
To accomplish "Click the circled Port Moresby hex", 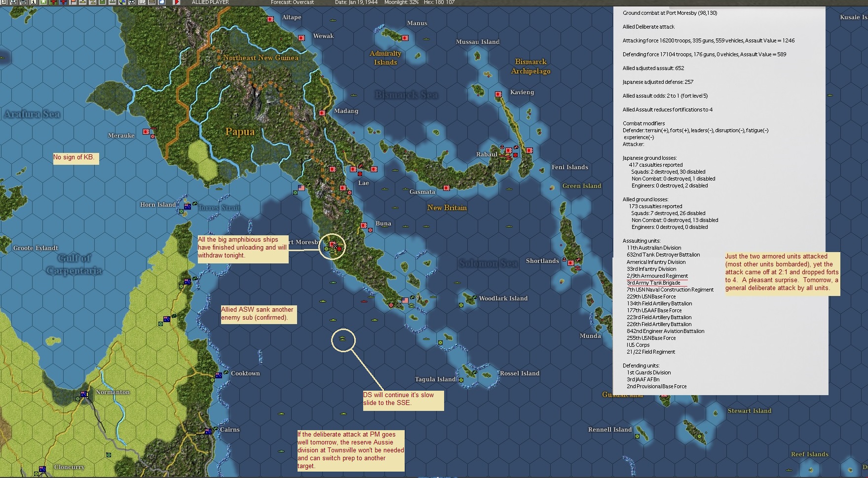I will pyautogui.click(x=333, y=246).
